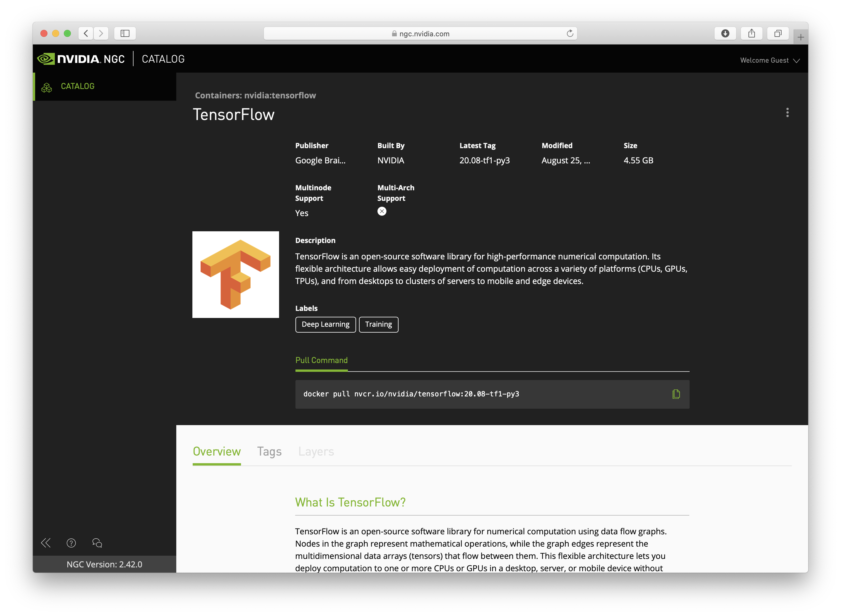Click the TensorFlow logo thumbnail

[236, 275]
